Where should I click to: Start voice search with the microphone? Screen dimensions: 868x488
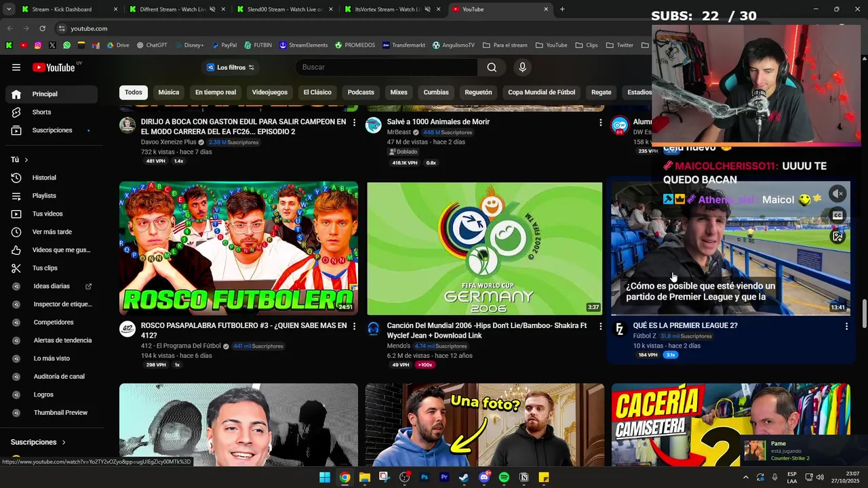[x=522, y=67]
